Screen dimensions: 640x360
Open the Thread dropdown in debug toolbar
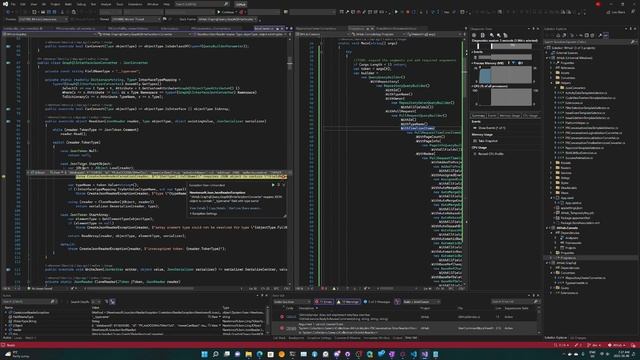pyautogui.click(x=136, y=19)
